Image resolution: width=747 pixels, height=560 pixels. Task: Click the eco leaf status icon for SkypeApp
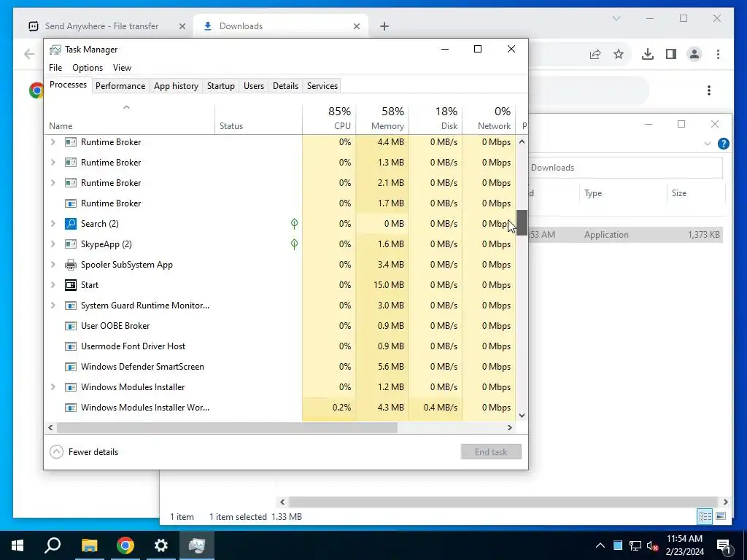click(x=295, y=244)
